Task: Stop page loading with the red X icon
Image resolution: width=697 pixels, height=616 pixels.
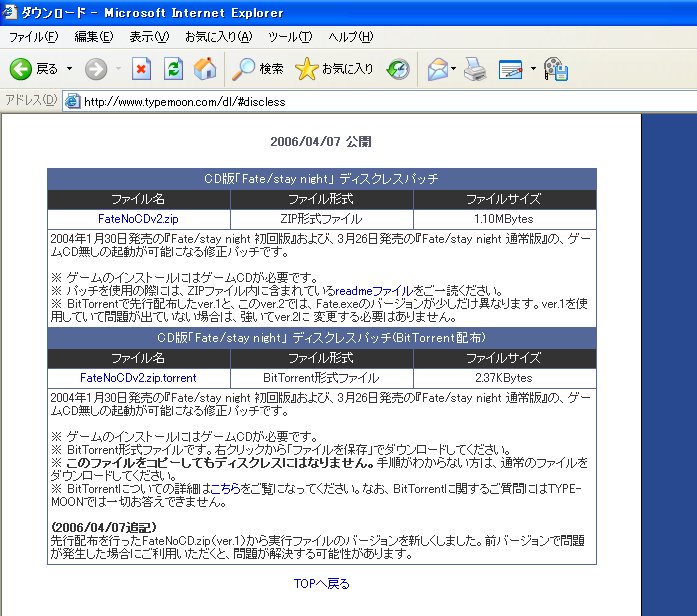Action: pyautogui.click(x=141, y=69)
